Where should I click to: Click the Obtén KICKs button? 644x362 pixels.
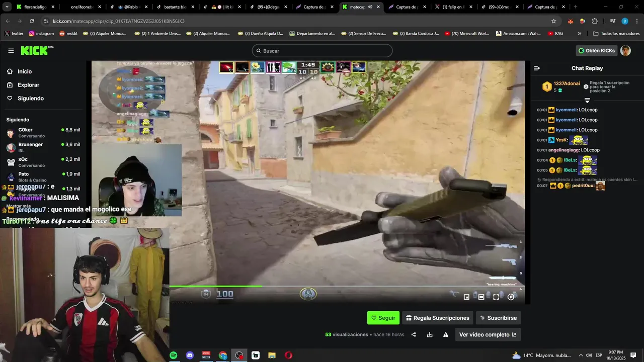(596, 51)
